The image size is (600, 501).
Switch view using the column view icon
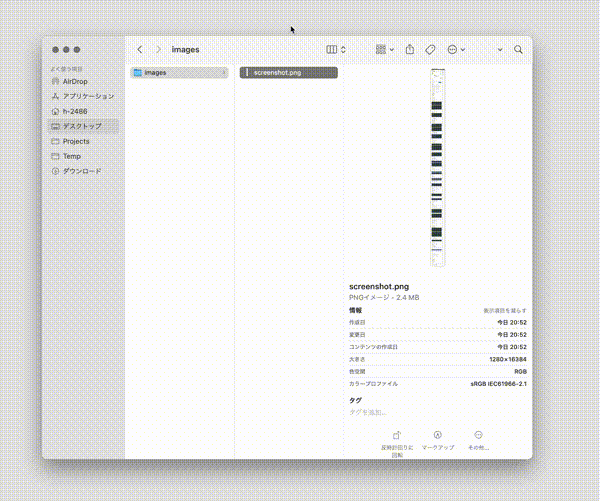click(331, 49)
